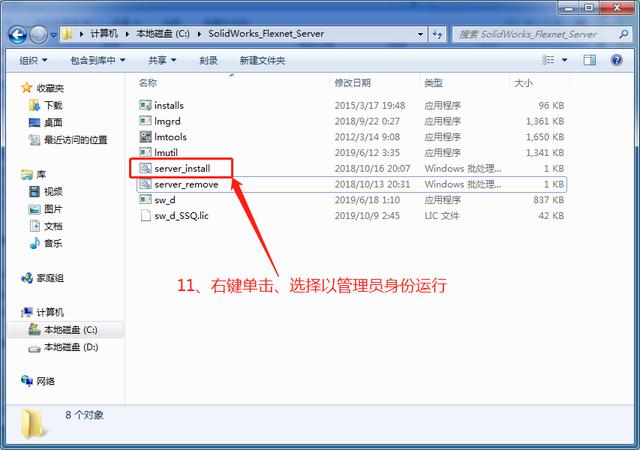Click the lmtools file icon
The image size is (640, 450).
point(145,136)
